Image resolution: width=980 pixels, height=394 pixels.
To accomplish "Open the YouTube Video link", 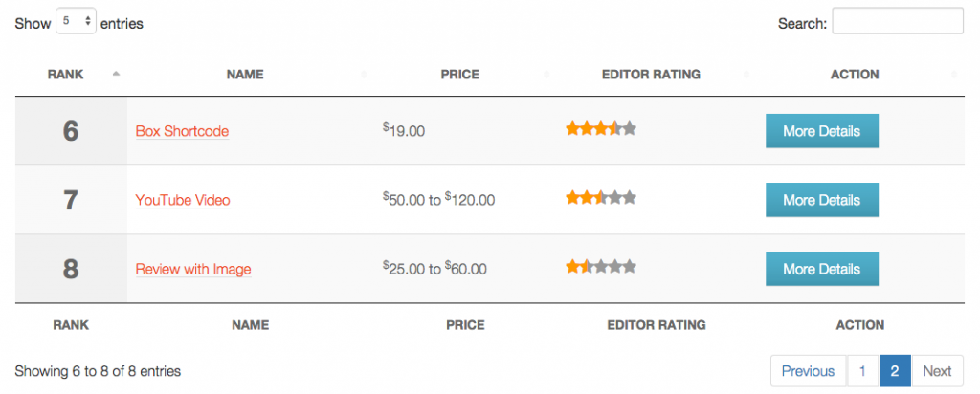I will 183,201.
